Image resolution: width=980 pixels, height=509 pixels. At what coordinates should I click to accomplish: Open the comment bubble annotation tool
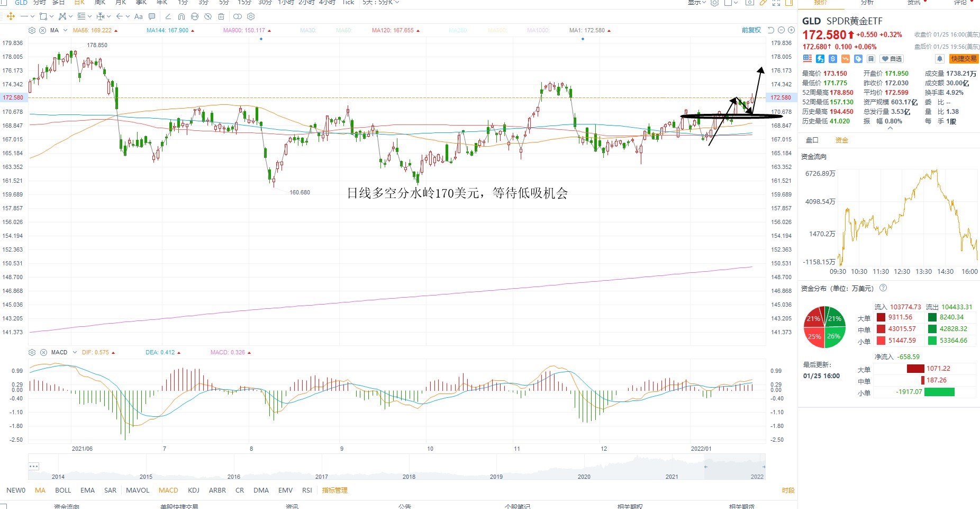152,16
